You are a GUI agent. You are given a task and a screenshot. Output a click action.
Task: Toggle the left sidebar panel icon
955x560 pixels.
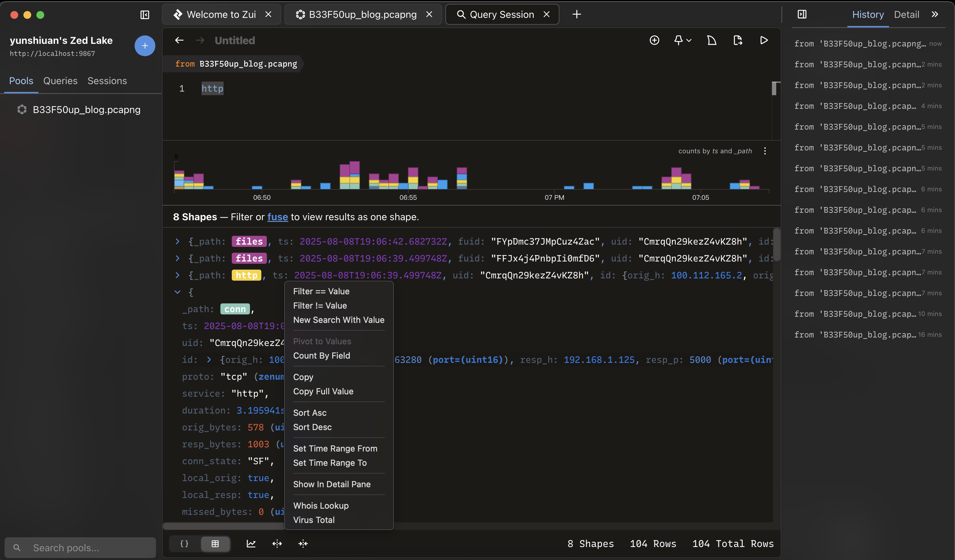point(145,15)
